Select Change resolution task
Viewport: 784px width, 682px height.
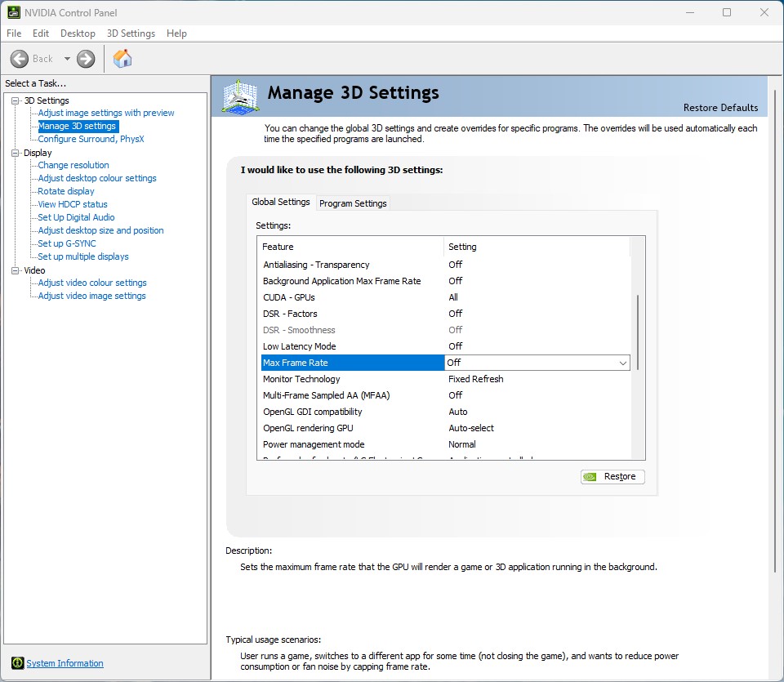(x=73, y=165)
